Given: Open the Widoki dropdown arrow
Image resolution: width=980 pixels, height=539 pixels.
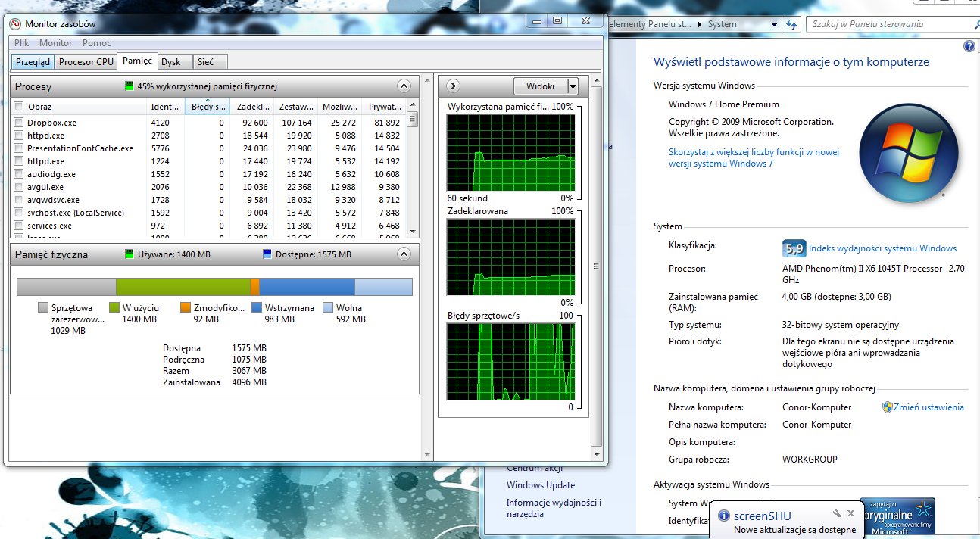Looking at the screenshot, I should click(573, 86).
